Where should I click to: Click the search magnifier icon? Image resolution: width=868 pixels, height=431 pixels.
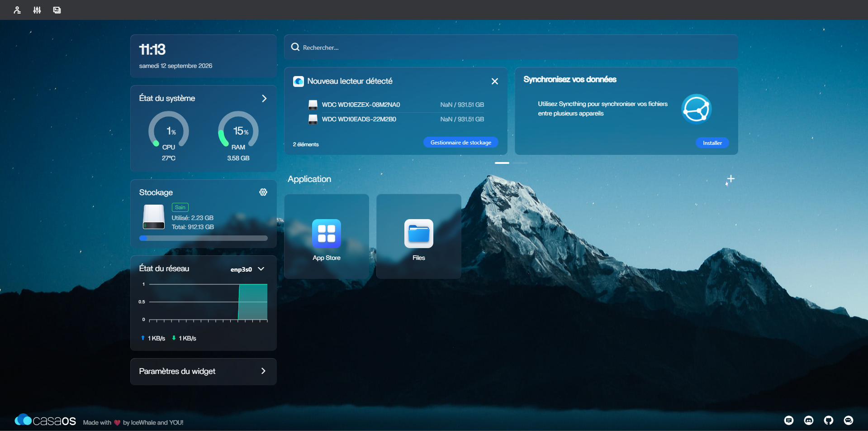[295, 47]
